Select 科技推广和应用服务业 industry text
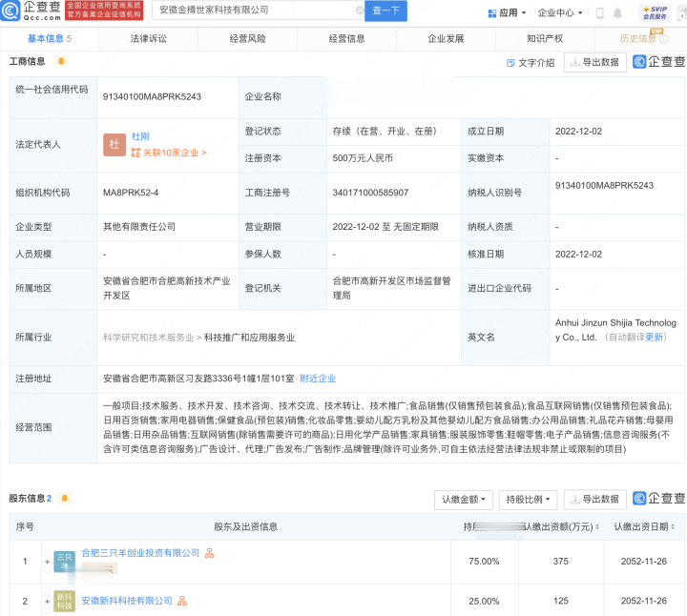This screenshot has height=616, width=687. pos(249,338)
